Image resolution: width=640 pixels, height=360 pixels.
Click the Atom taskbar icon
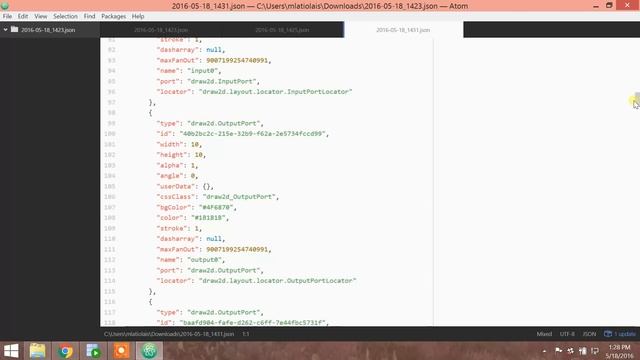[149, 351]
